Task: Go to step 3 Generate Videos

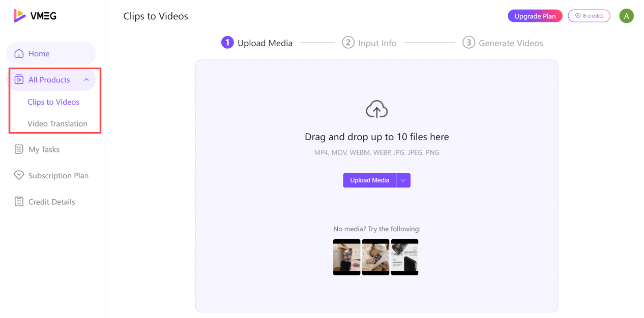Action: [x=503, y=43]
